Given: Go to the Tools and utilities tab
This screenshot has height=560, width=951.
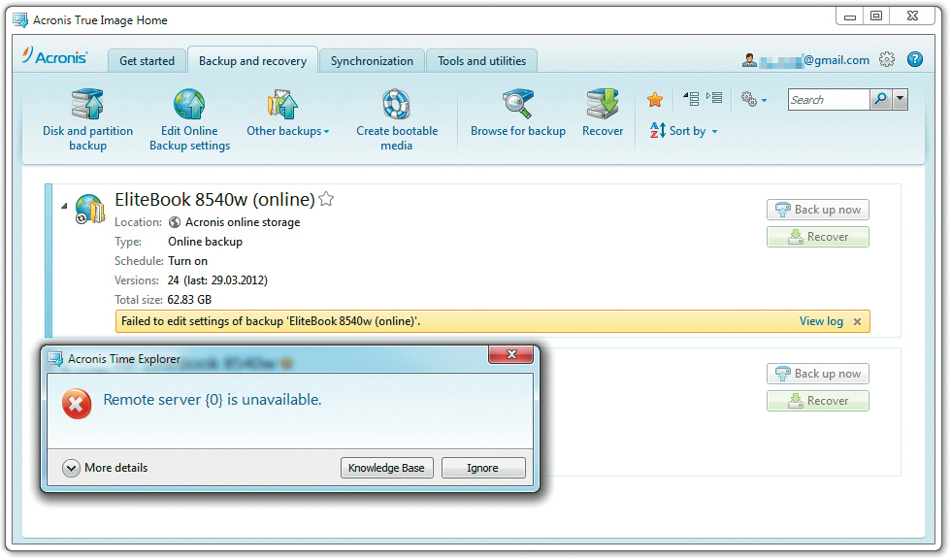Looking at the screenshot, I should click(481, 61).
